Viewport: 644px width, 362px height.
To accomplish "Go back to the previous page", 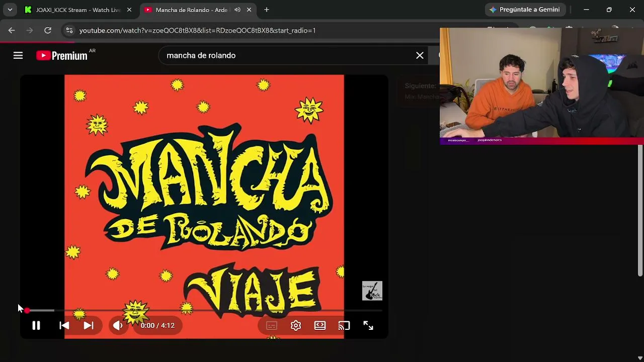I will click(12, 30).
